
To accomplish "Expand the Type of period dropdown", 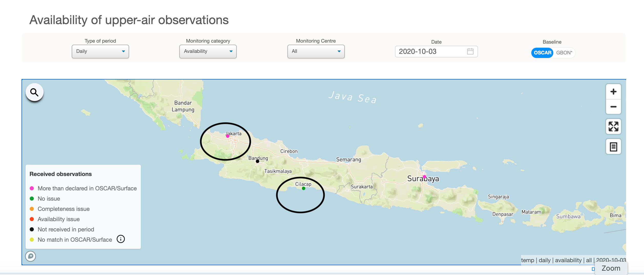I will (100, 51).
